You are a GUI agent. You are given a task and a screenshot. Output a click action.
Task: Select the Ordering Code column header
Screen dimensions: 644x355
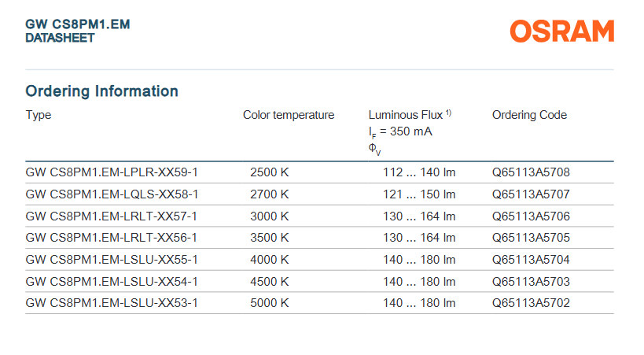tap(529, 115)
